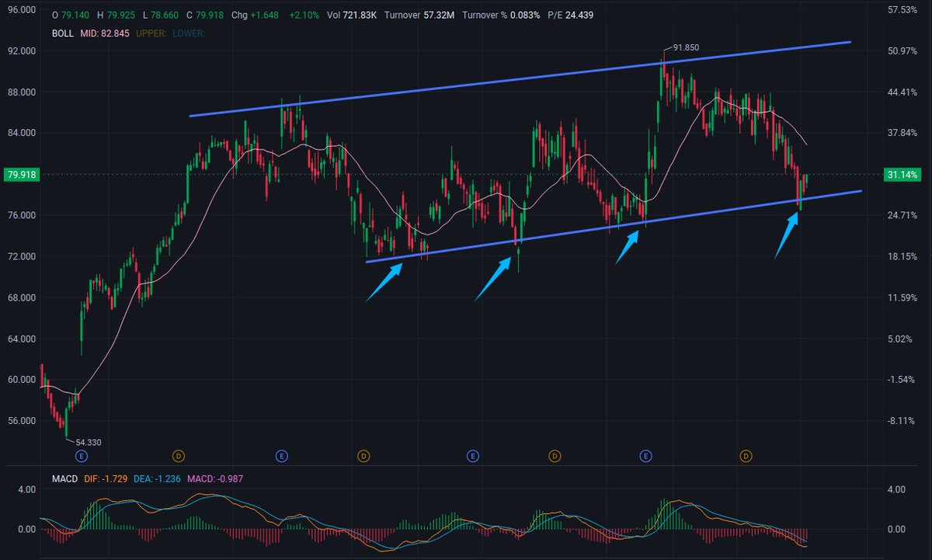The width and height of the screenshot is (932, 560).
Task: Click the 91.850 high price annotation
Action: pyautogui.click(x=687, y=47)
